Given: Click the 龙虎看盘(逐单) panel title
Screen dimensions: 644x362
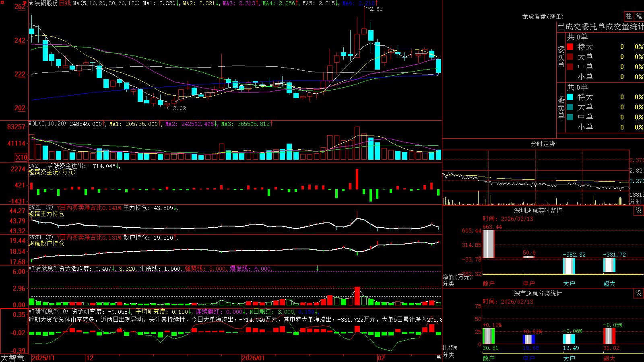Looking at the screenshot, I should click(x=543, y=16).
